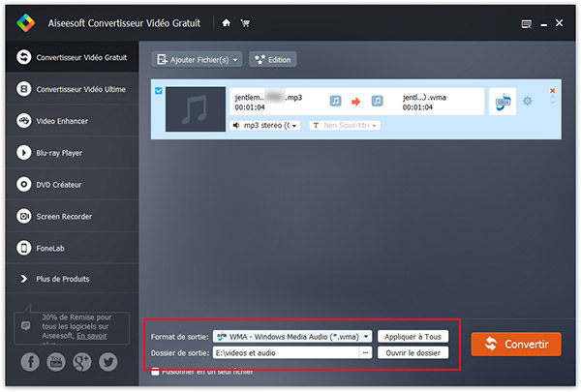This screenshot has width=581, height=392.
Task: Launch Blu-ray Player from sidebar
Action: point(72,153)
